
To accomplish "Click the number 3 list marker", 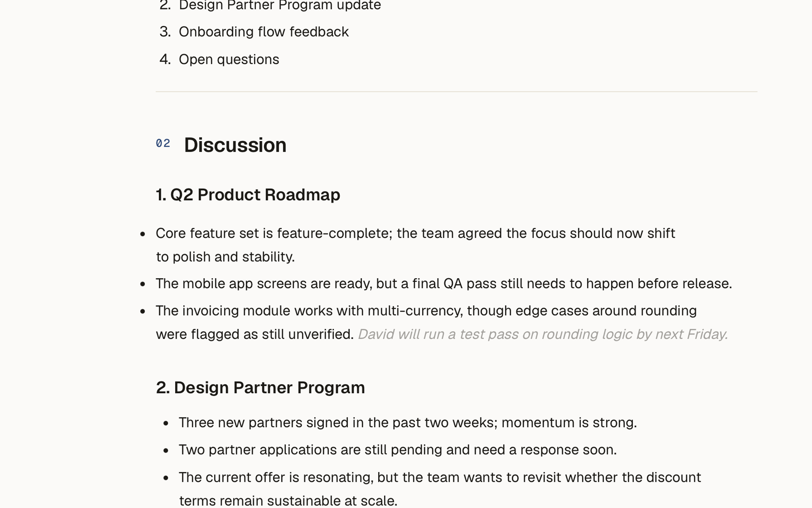I will click(165, 32).
